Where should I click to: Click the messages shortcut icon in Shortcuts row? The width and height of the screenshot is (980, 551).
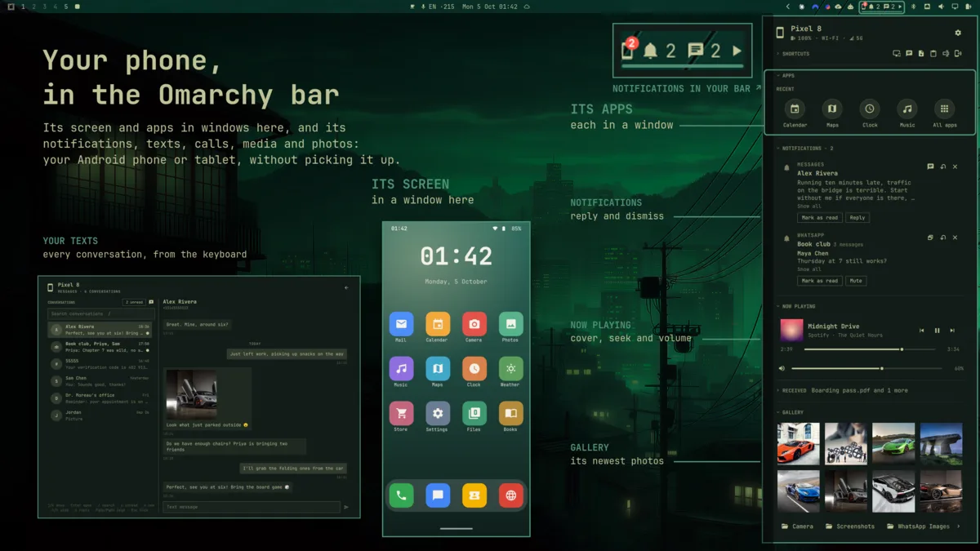[909, 54]
